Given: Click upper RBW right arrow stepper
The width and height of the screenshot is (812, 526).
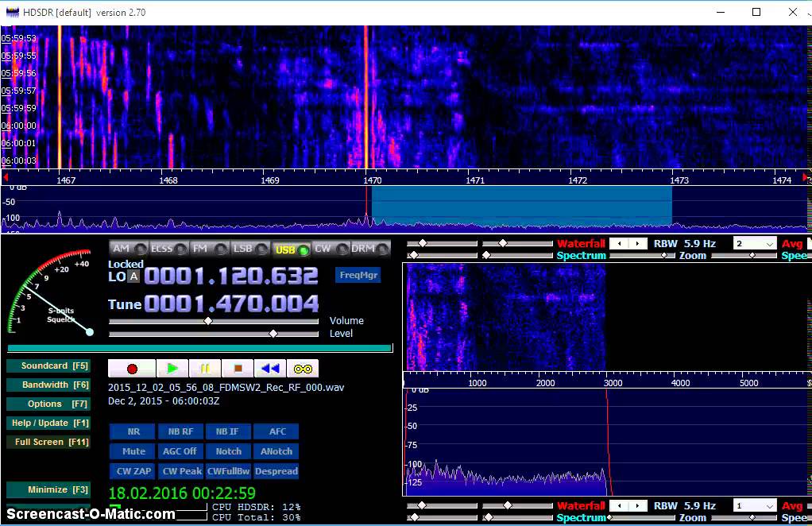Looking at the screenshot, I should point(638,243).
